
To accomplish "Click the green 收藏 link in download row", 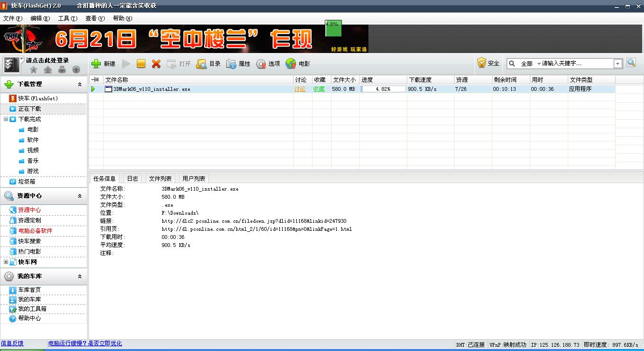I will pyautogui.click(x=319, y=89).
